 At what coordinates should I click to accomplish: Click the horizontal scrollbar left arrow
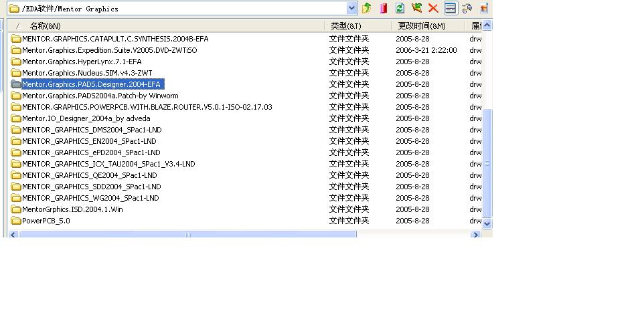[x=13, y=235]
